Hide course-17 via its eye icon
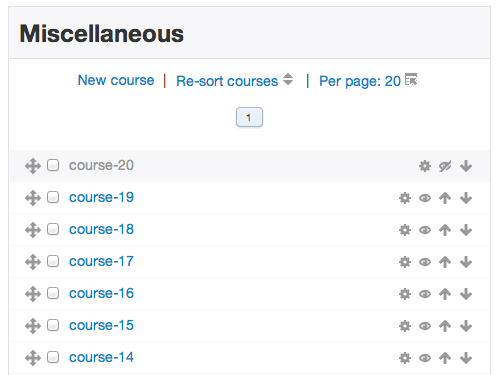 pyautogui.click(x=425, y=262)
